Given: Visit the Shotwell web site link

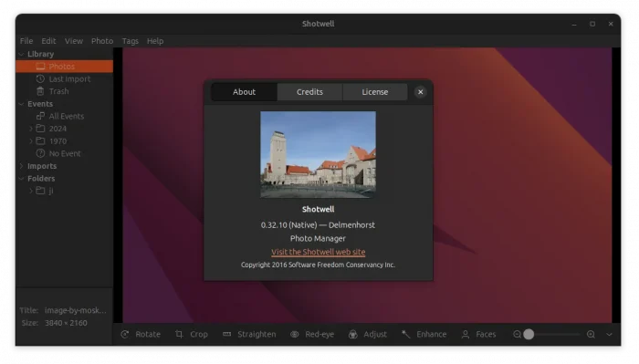Looking at the screenshot, I should pyautogui.click(x=319, y=252).
